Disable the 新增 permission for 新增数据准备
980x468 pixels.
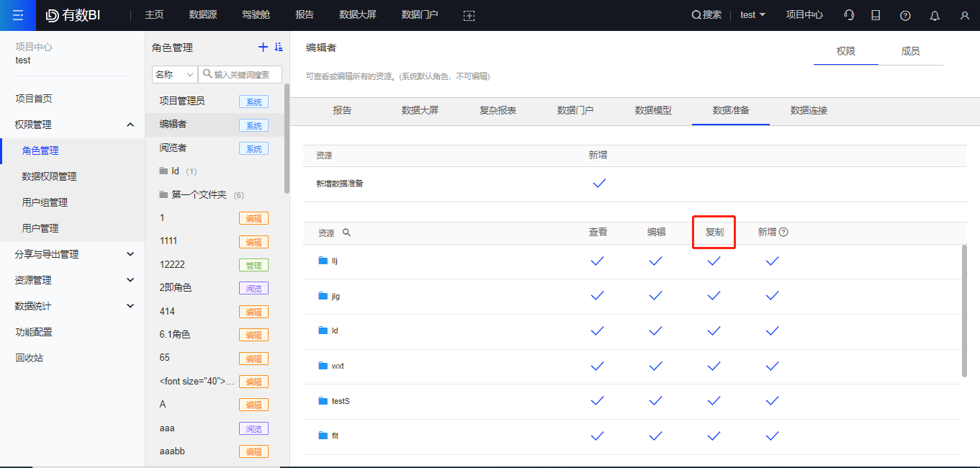[x=598, y=183]
